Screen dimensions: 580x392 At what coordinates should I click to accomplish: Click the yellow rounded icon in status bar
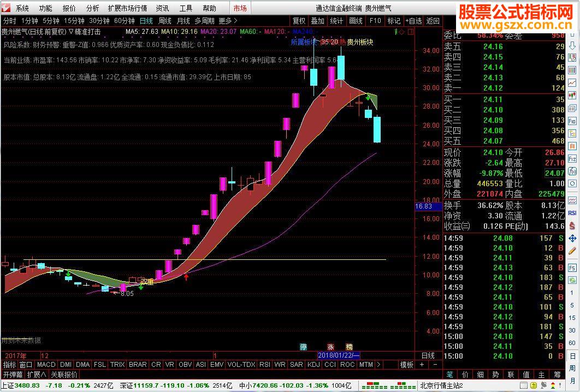[534, 385]
